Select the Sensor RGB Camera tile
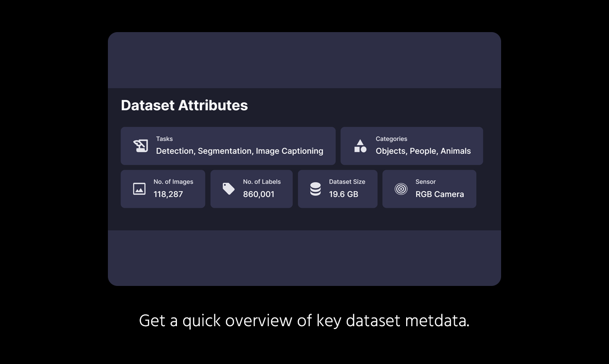 pos(429,189)
